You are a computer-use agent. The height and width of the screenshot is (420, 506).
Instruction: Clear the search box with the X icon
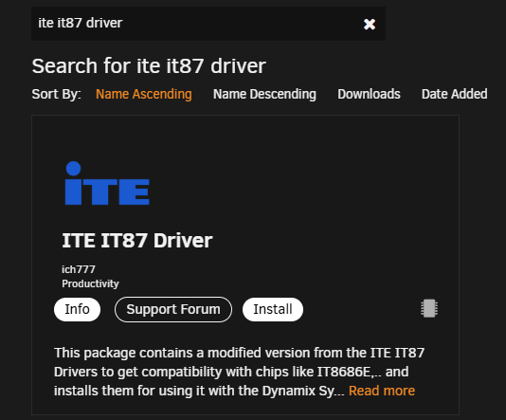pos(370,25)
